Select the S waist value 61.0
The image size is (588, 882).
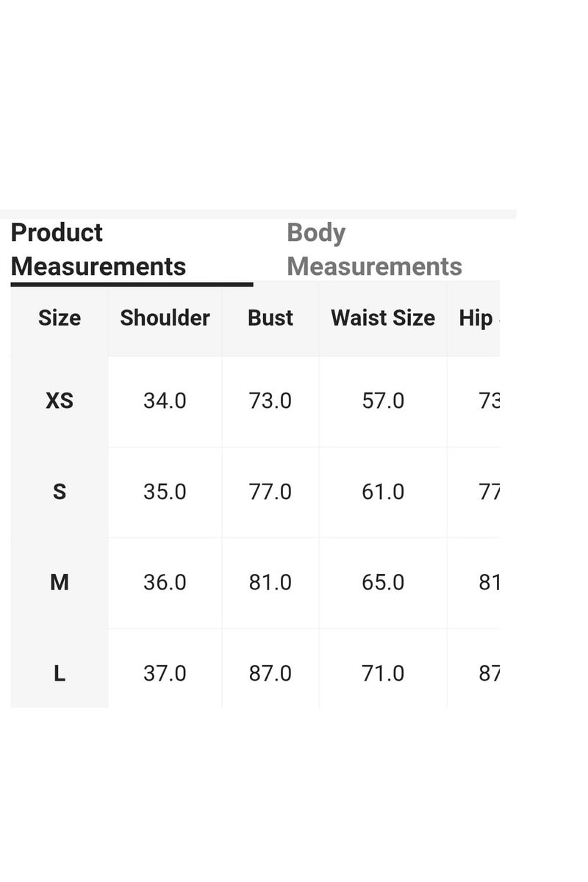(383, 492)
